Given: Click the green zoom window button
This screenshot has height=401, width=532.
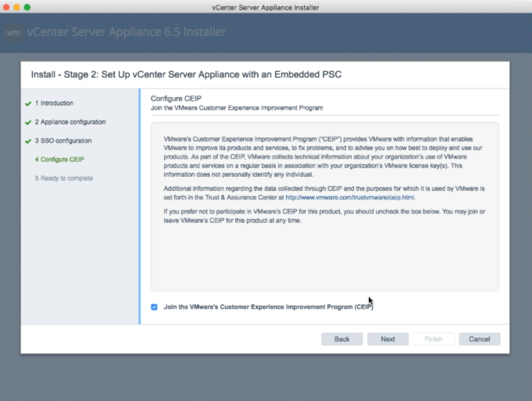Looking at the screenshot, I should click(x=27, y=7).
